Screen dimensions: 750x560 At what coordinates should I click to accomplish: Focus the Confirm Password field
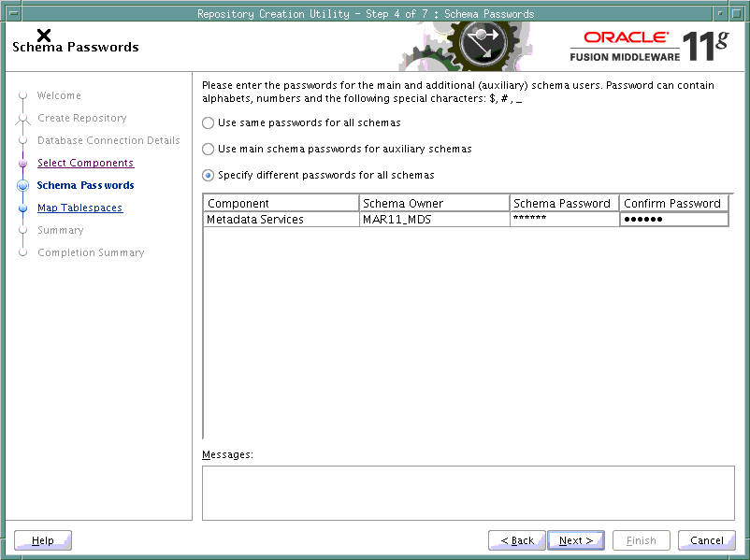[x=673, y=220]
